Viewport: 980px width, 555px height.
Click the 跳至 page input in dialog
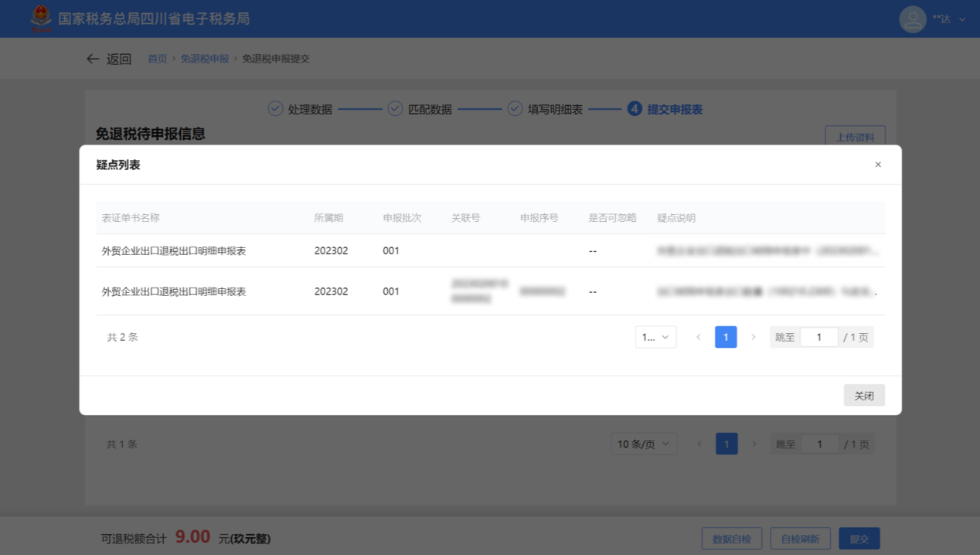coord(818,337)
